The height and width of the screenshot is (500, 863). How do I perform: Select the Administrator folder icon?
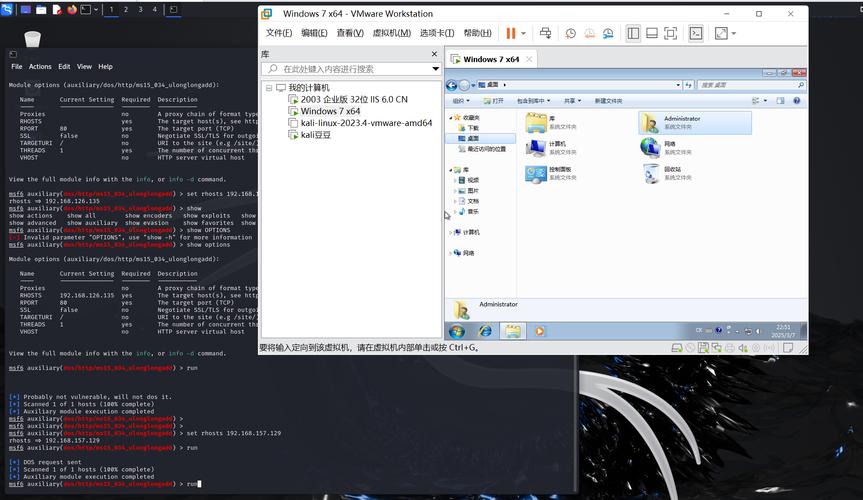pos(650,123)
